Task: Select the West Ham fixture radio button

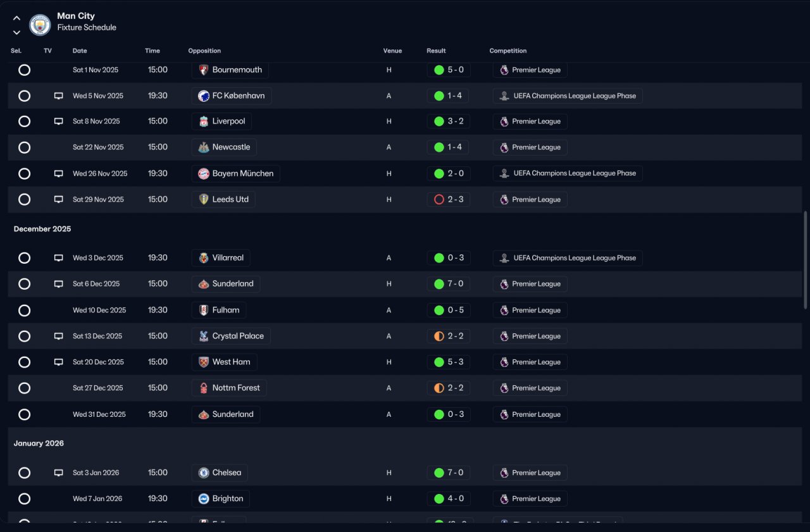Action: point(24,362)
